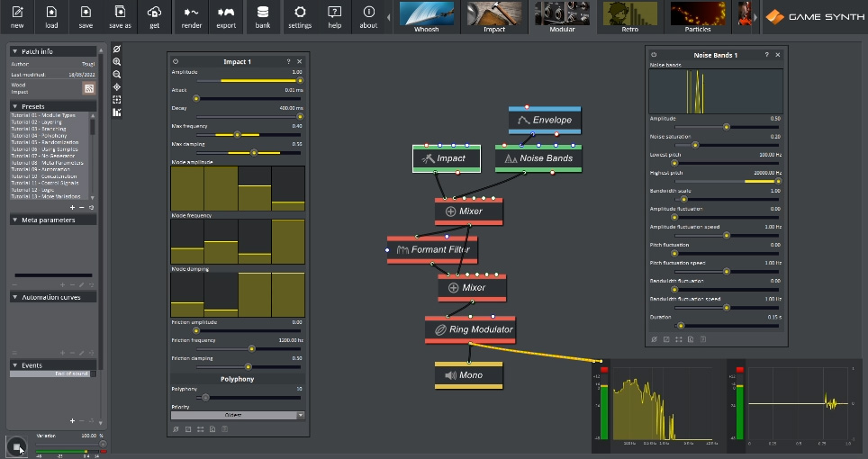Click the model tabs right scroll arrow
This screenshot has height=459, width=868.
point(755,17)
